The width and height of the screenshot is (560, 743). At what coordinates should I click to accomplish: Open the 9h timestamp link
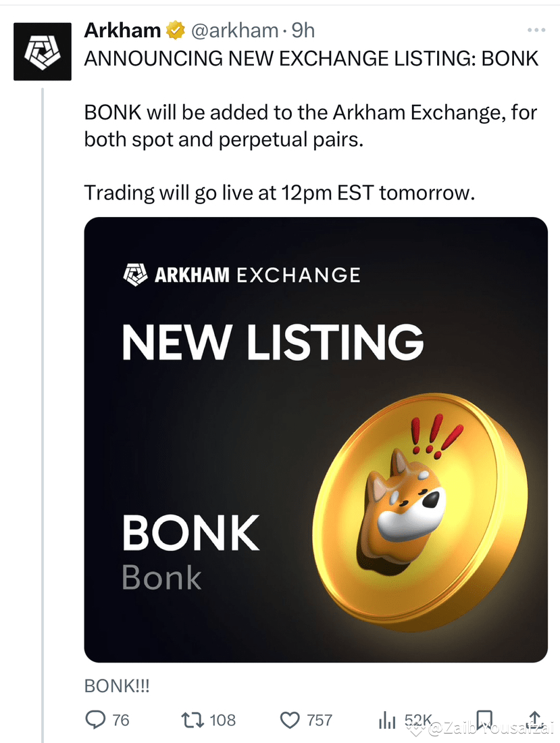(303, 30)
